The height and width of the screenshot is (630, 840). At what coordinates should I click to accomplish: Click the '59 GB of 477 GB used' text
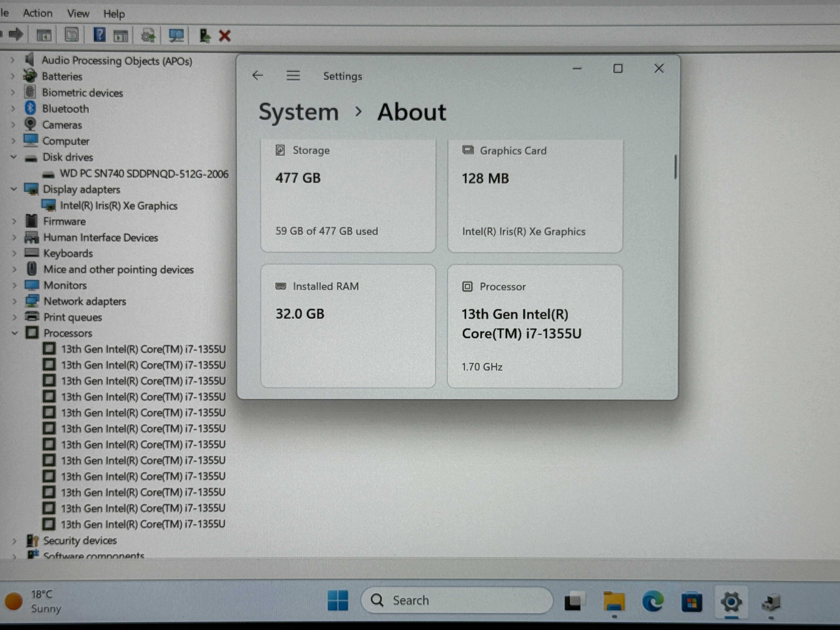coord(327,231)
